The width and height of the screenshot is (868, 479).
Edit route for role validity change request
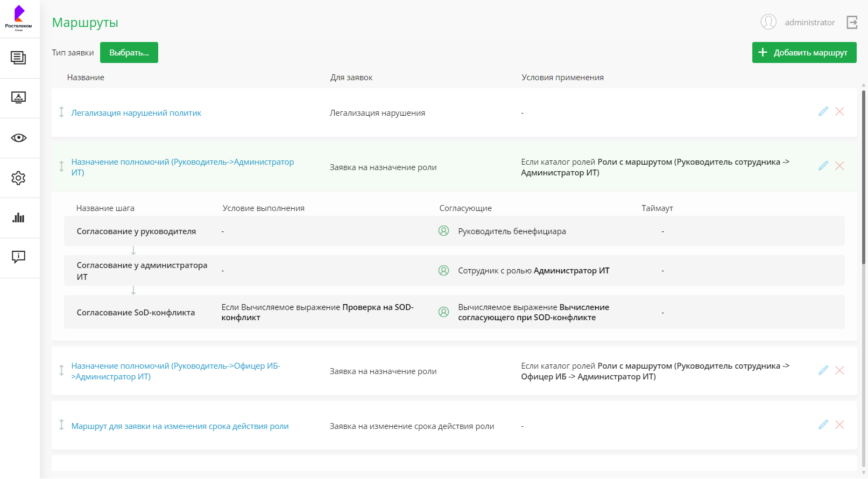coord(823,425)
